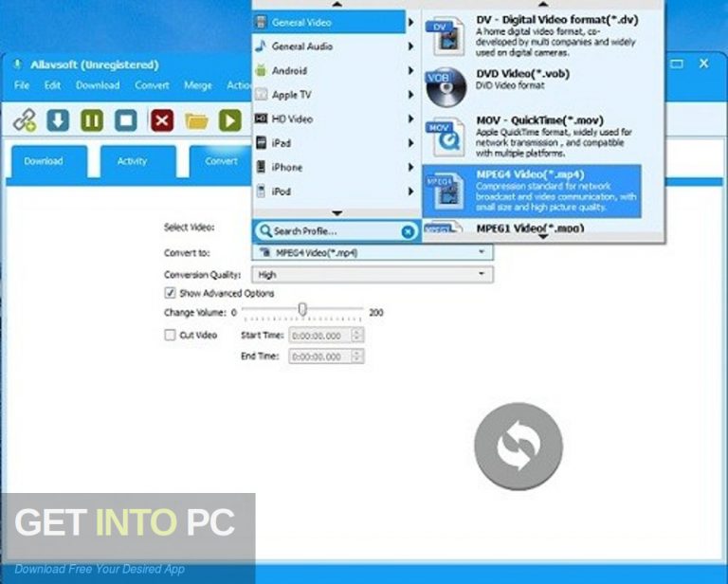Select MPEG4 Video(*.mp4) format
Image resolution: width=728 pixels, height=584 pixels.
point(532,191)
